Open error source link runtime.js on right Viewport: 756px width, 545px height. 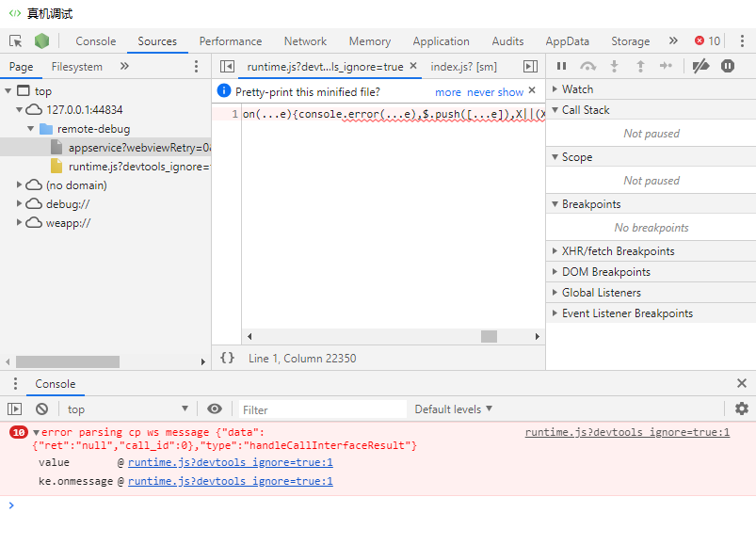tap(627, 432)
